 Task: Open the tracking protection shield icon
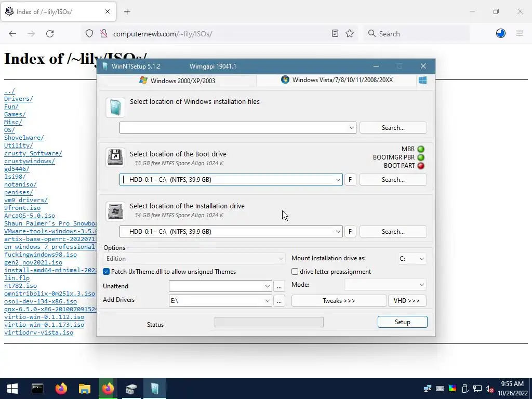click(89, 34)
